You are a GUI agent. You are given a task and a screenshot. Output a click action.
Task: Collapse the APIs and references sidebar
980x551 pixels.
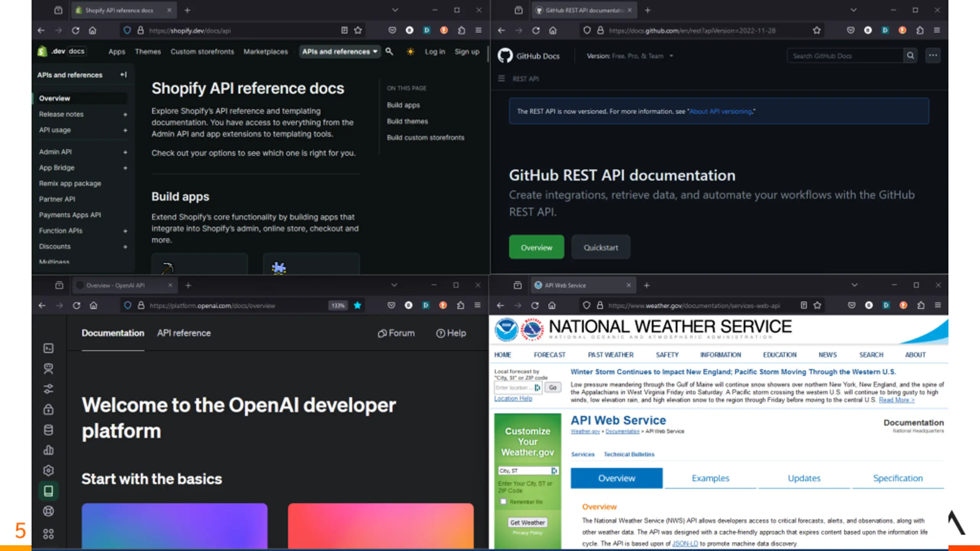click(x=123, y=75)
